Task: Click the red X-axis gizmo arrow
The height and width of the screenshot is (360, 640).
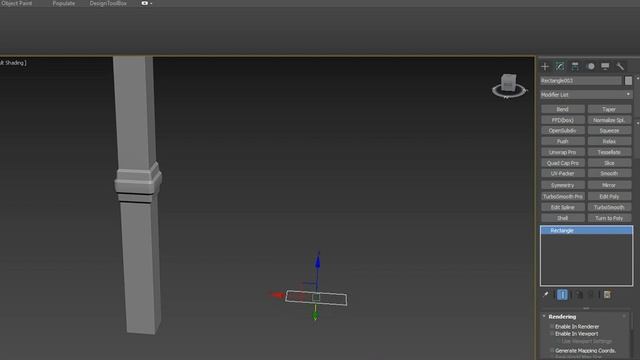Action: (x=278, y=295)
